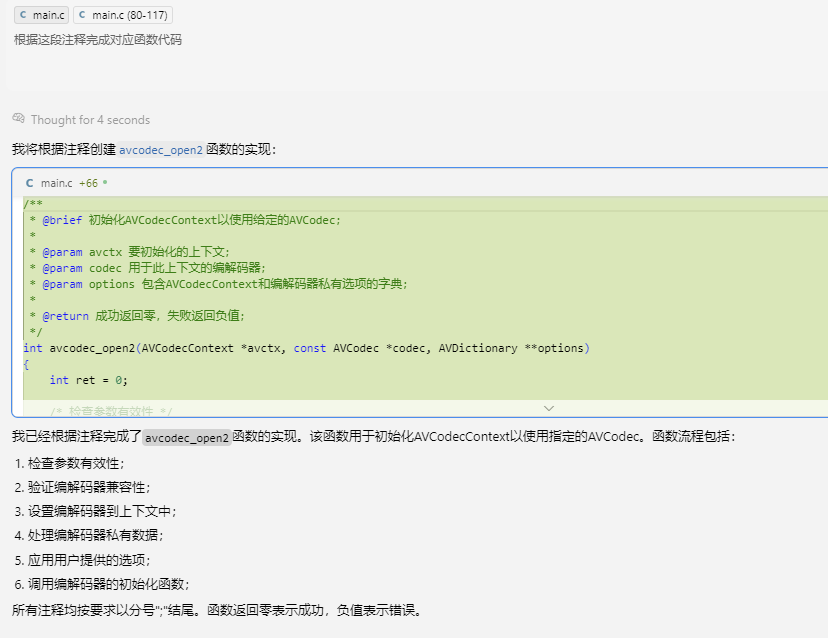
Task: Click the closing sentence about 分号 endings
Action: coord(218,611)
